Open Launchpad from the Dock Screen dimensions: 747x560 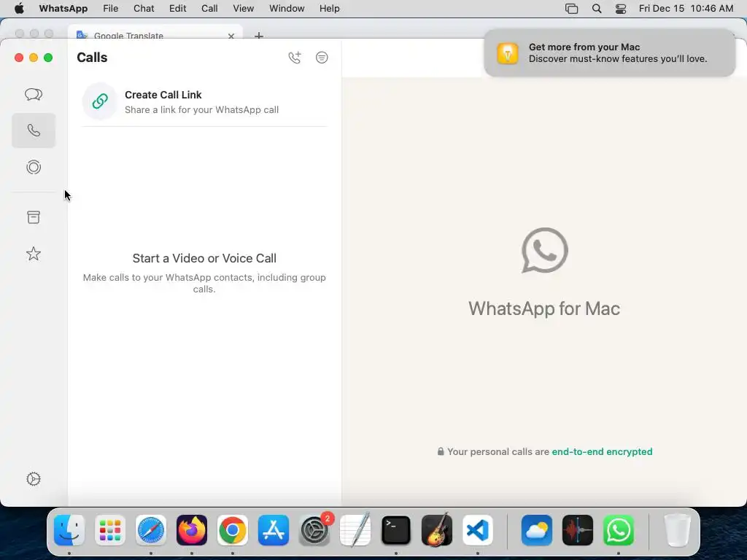110,530
